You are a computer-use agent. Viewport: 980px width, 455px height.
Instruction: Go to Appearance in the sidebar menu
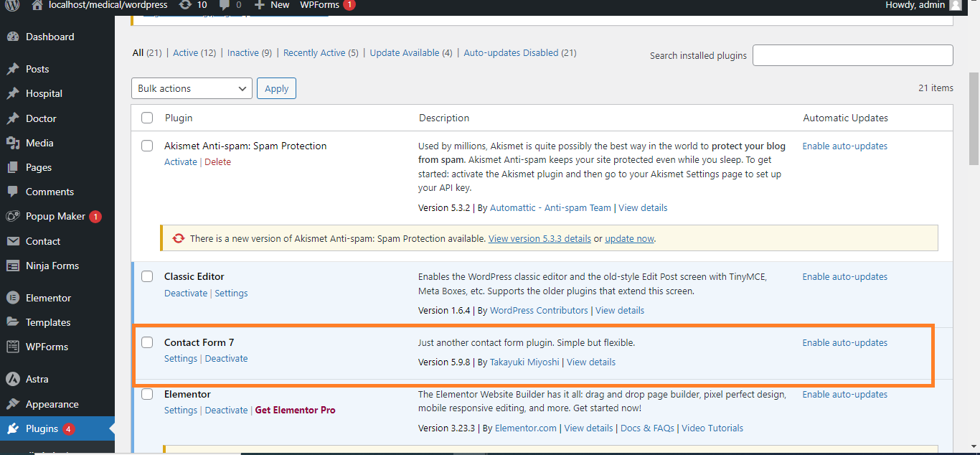52,404
